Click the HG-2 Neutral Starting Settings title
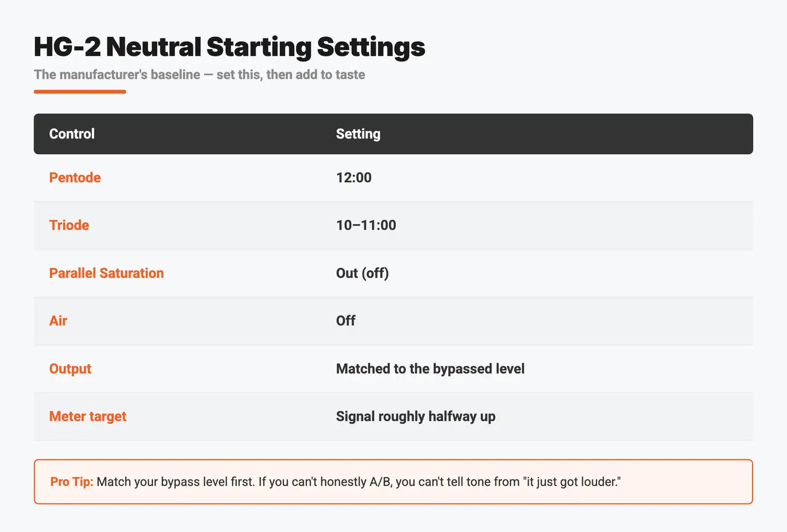Image resolution: width=787 pixels, height=532 pixels. pyautogui.click(x=229, y=47)
